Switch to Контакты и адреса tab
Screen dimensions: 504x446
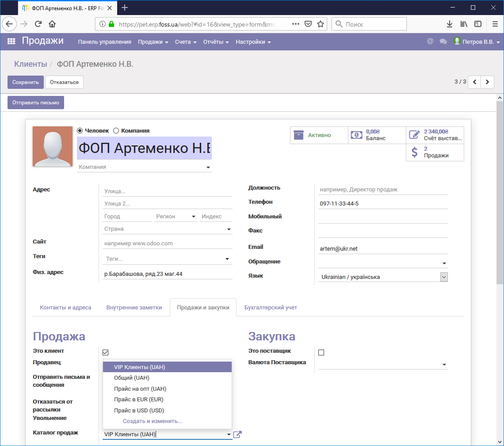[x=65, y=308]
